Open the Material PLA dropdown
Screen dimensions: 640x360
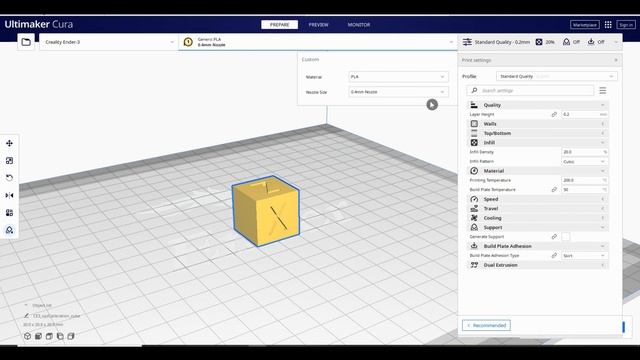coord(398,77)
